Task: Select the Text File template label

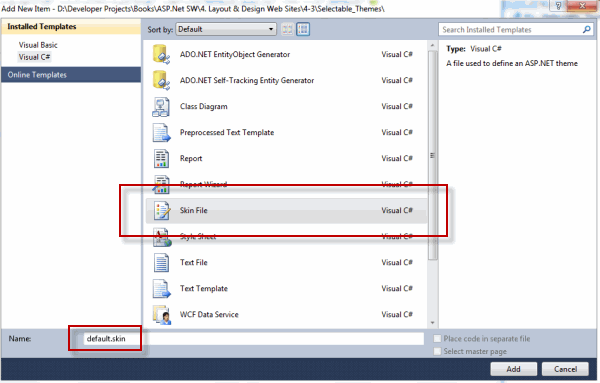Action: (194, 262)
